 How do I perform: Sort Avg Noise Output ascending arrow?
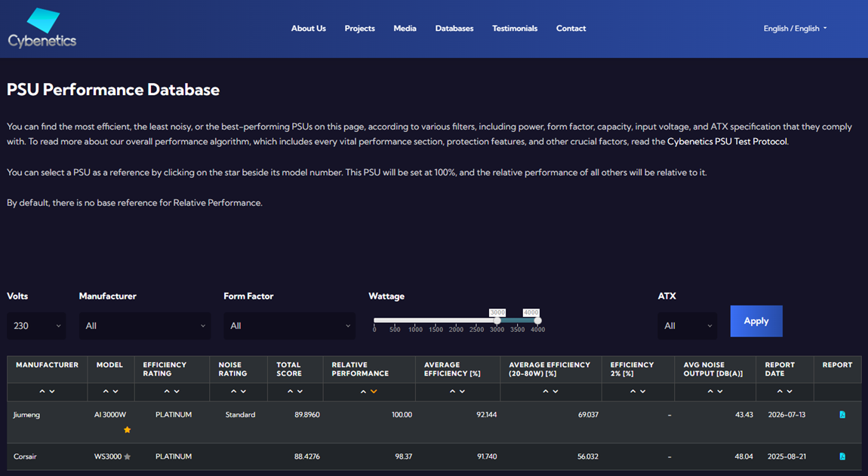pos(710,392)
